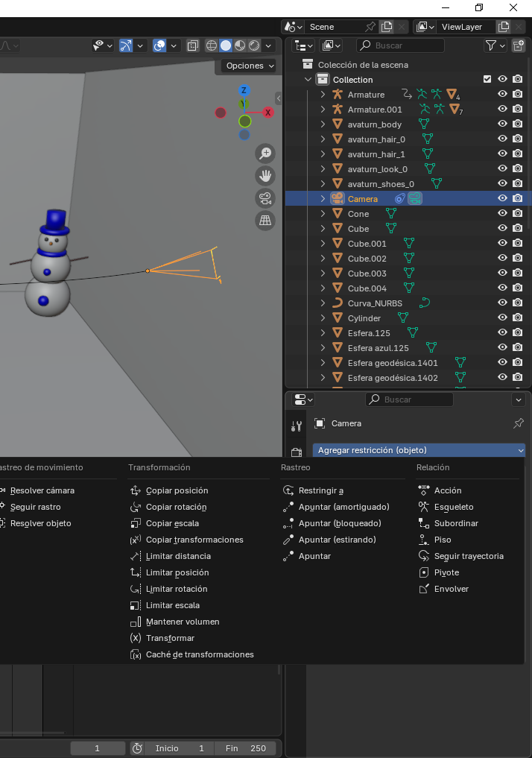
Task: Open shading options dropdown arrow
Action: click(x=269, y=45)
